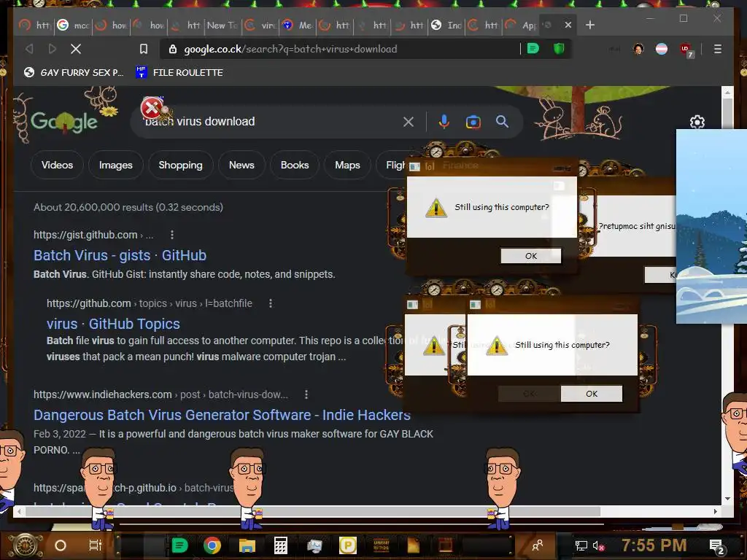The width and height of the screenshot is (747, 560).
Task: Filter results by Maps
Action: [x=347, y=166]
